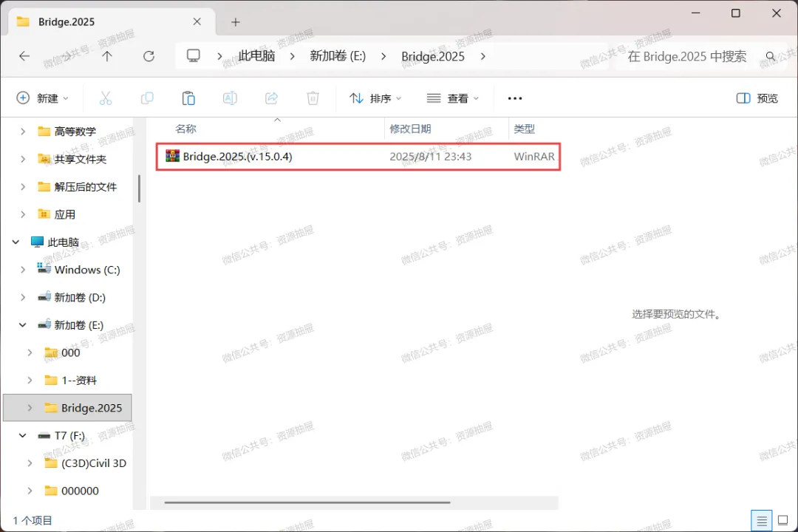Rename the selected item
This screenshot has height=532, width=798.
coord(230,98)
